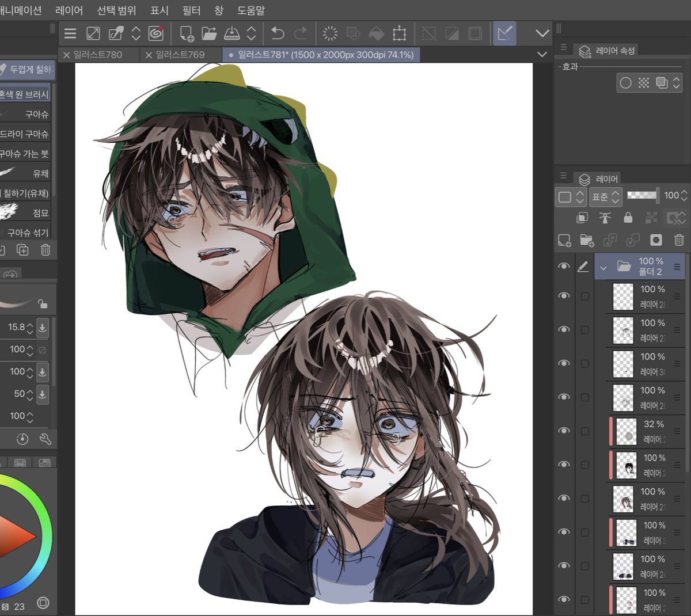Hide the 32 % opacity layer eye
The width and height of the screenshot is (691, 616).
click(x=564, y=431)
